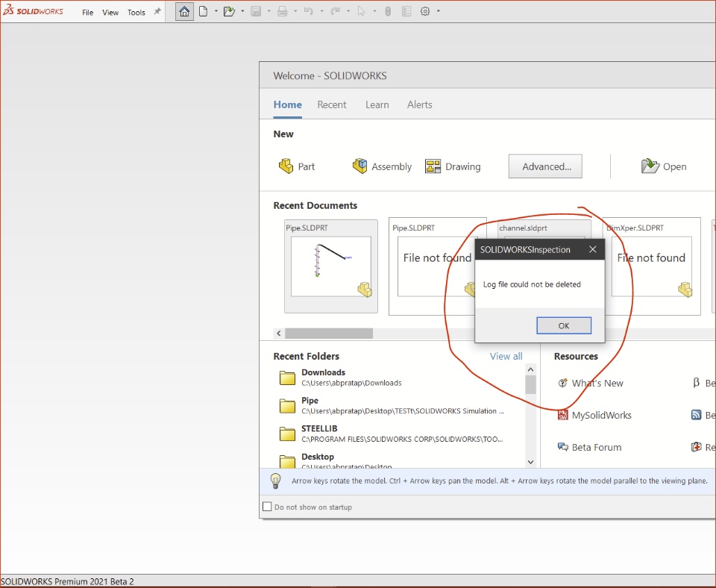Create a new Part document

(x=297, y=166)
